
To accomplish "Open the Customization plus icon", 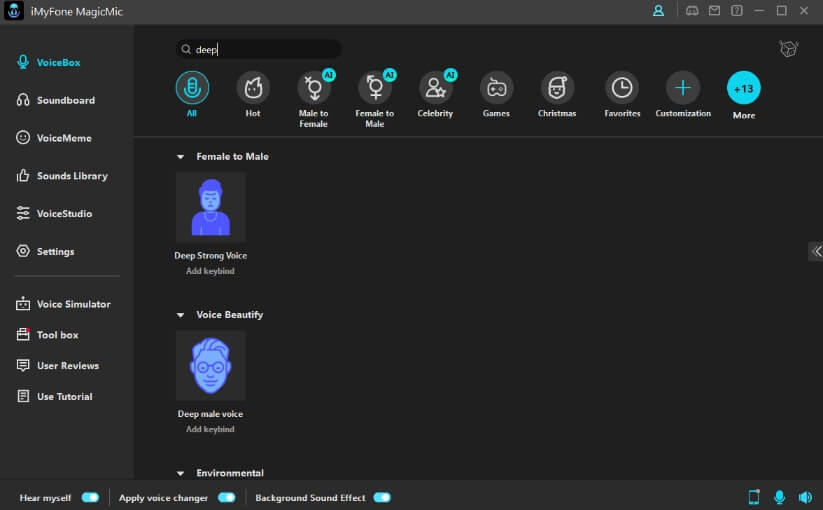I will (x=683, y=88).
